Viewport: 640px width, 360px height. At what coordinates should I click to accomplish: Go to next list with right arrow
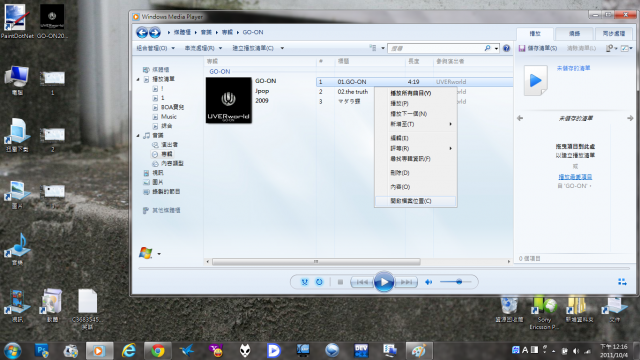[630, 118]
